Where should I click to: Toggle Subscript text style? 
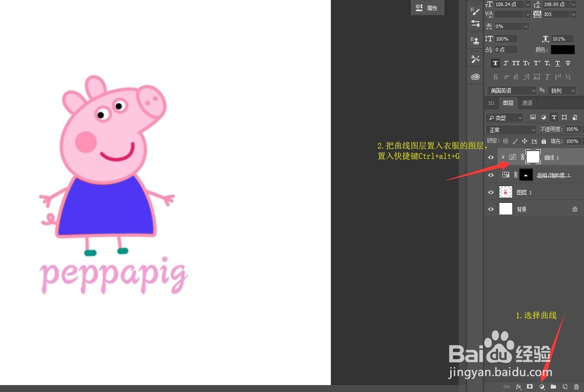[x=547, y=63]
